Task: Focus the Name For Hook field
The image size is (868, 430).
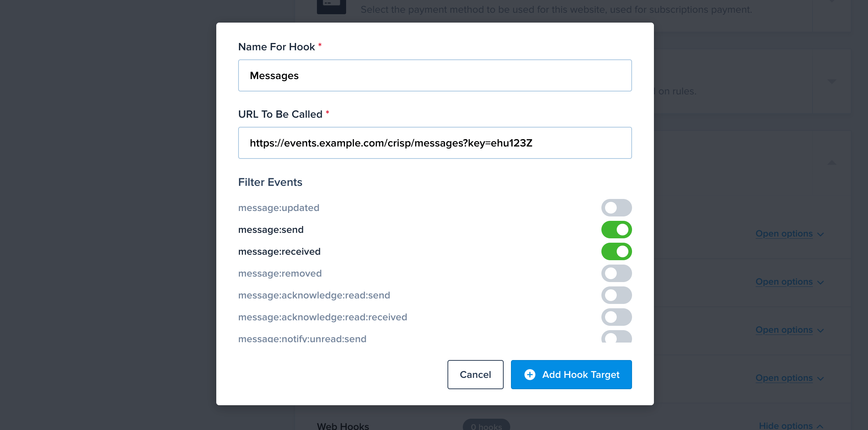Action: point(435,75)
